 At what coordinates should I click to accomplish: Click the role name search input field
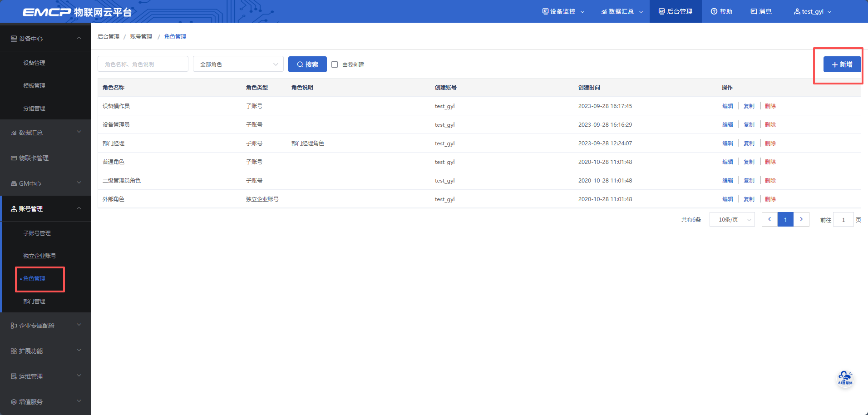click(143, 64)
